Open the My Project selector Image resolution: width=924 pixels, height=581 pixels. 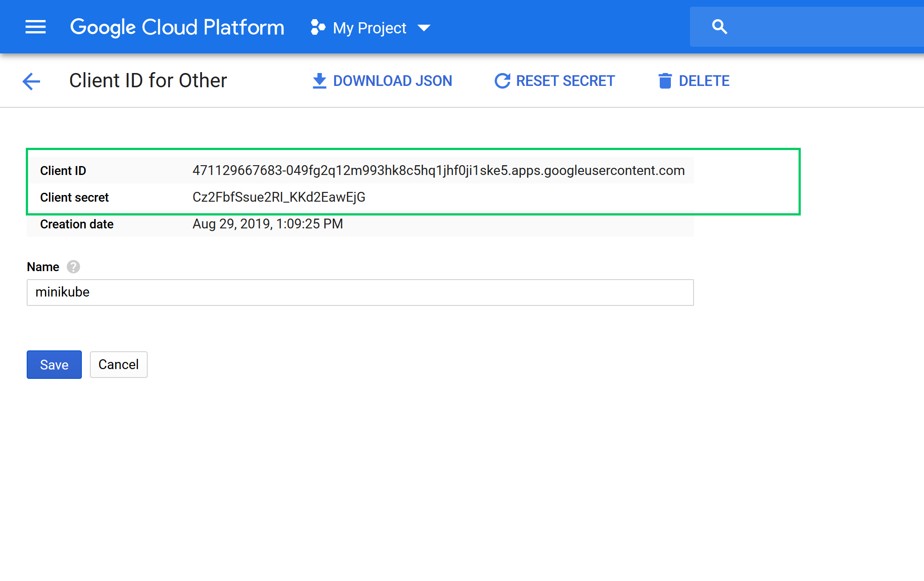370,28
